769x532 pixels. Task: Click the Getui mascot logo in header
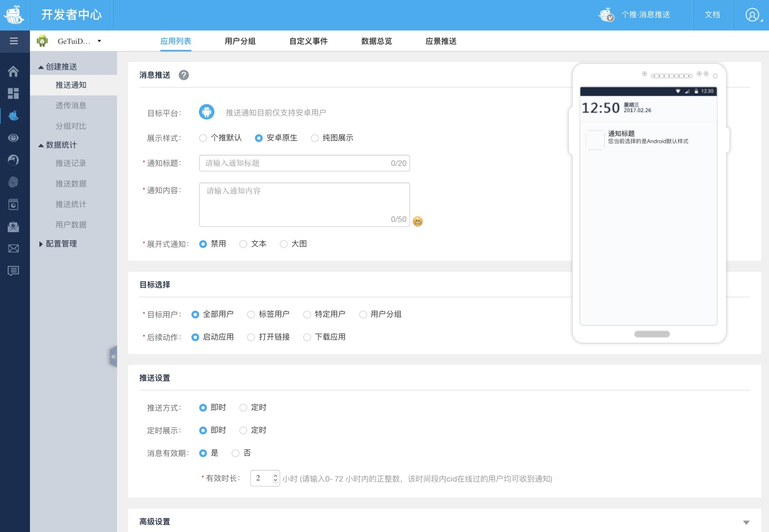pyautogui.click(x=14, y=15)
